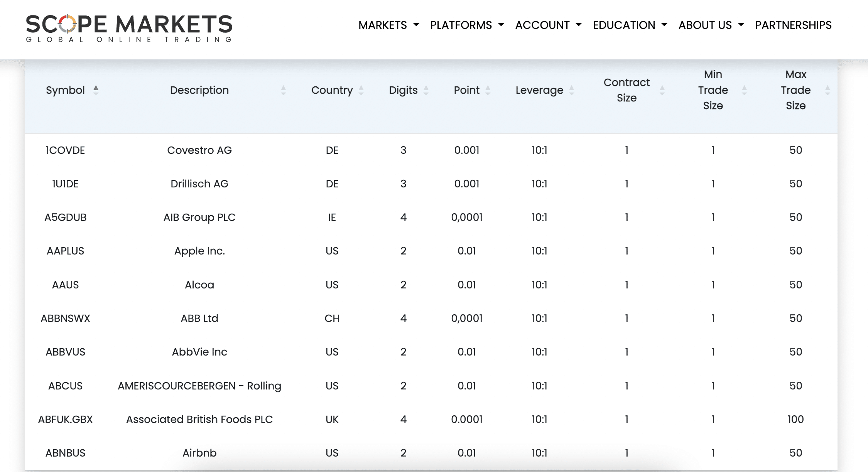This screenshot has height=472, width=868.
Task: Click the 50 max trade size for AAUS
Action: pos(796,285)
